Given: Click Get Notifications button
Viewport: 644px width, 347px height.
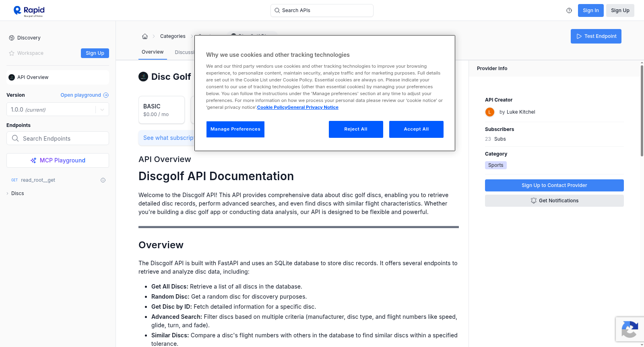Looking at the screenshot, I should click(554, 201).
